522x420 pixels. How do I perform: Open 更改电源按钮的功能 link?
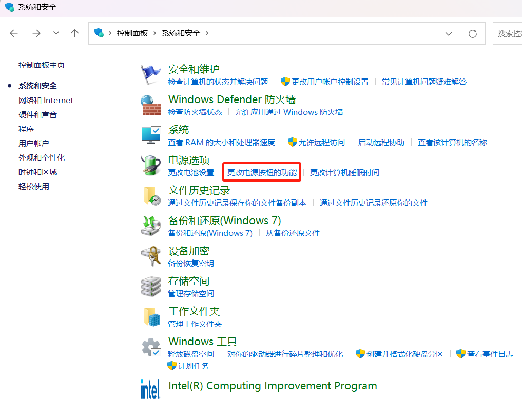point(262,173)
